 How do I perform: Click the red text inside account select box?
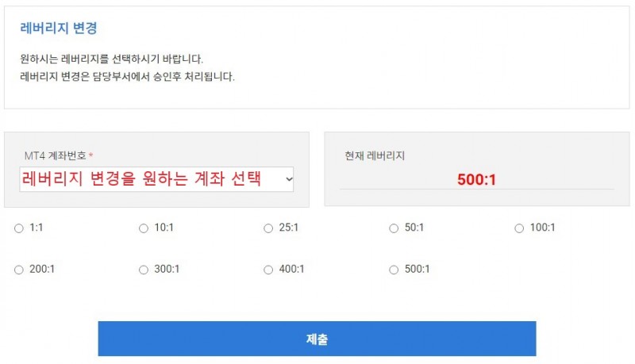(x=141, y=178)
